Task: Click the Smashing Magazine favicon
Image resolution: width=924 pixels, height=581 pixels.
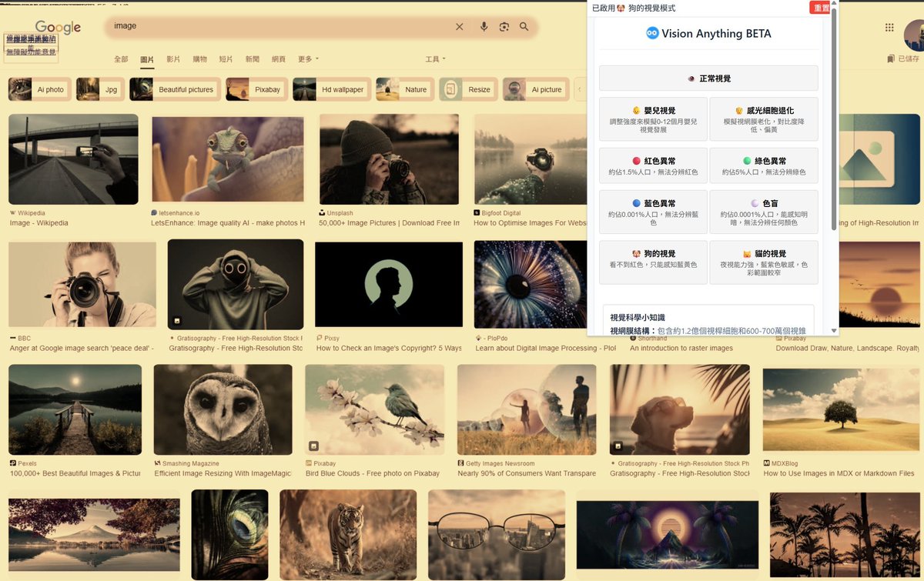Action: (157, 463)
